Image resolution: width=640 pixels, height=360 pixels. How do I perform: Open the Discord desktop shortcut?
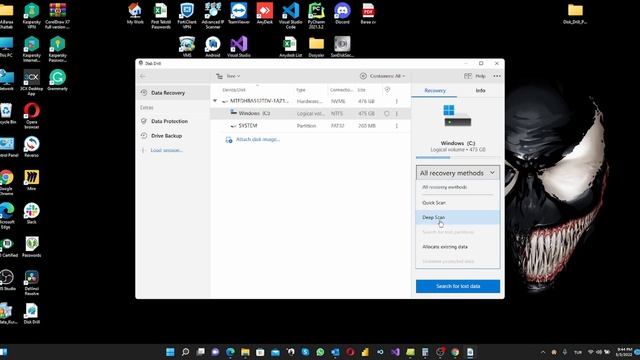(342, 14)
